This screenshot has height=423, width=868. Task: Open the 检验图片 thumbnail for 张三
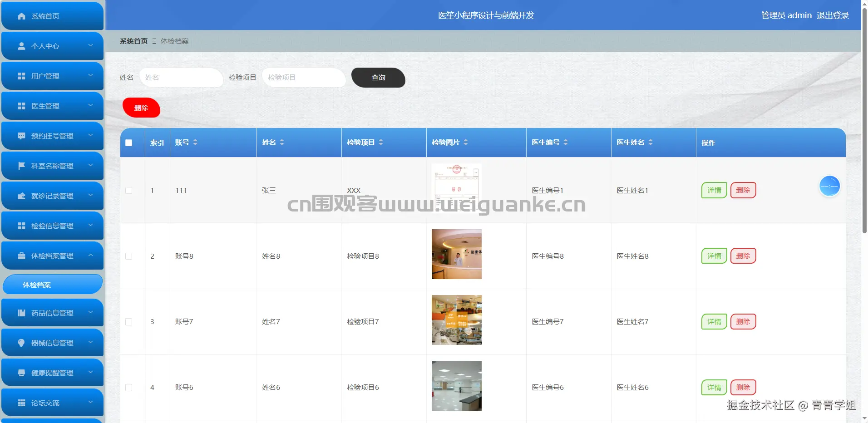tap(457, 188)
